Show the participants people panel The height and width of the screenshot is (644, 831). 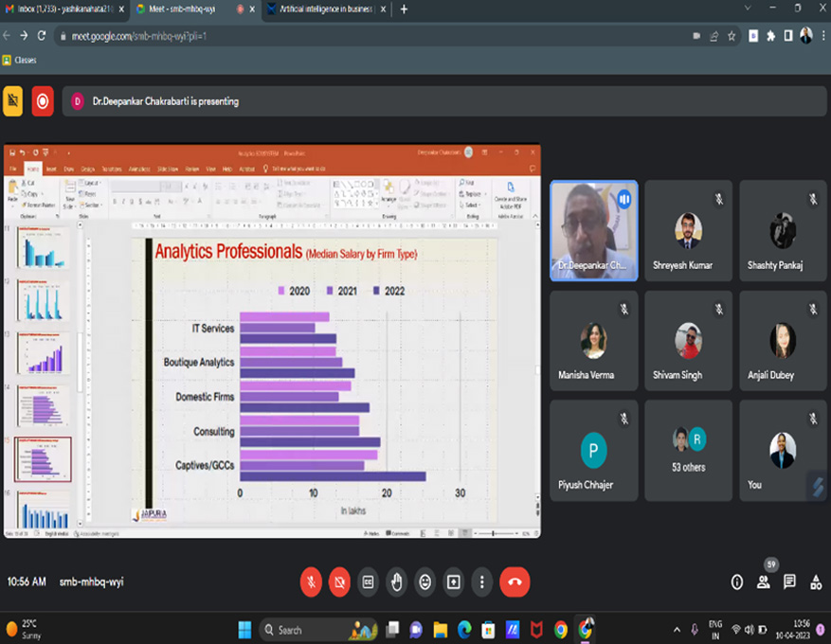[x=763, y=581]
